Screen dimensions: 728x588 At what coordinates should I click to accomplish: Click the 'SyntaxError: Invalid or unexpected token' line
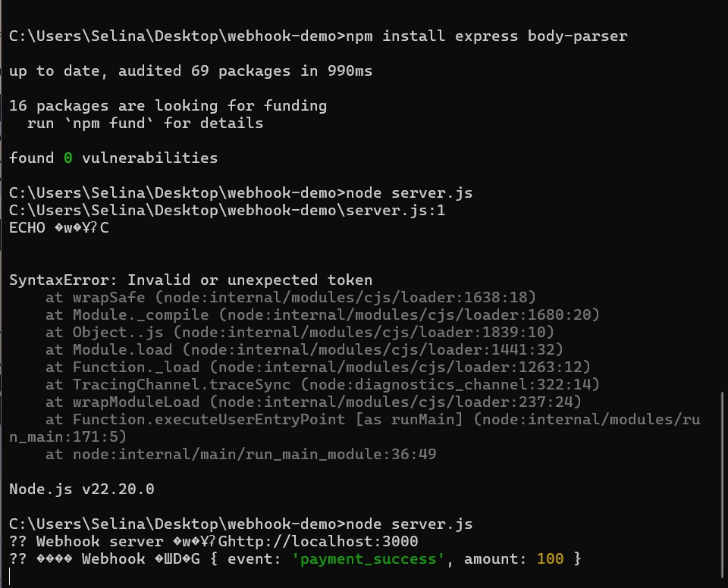tap(190, 280)
